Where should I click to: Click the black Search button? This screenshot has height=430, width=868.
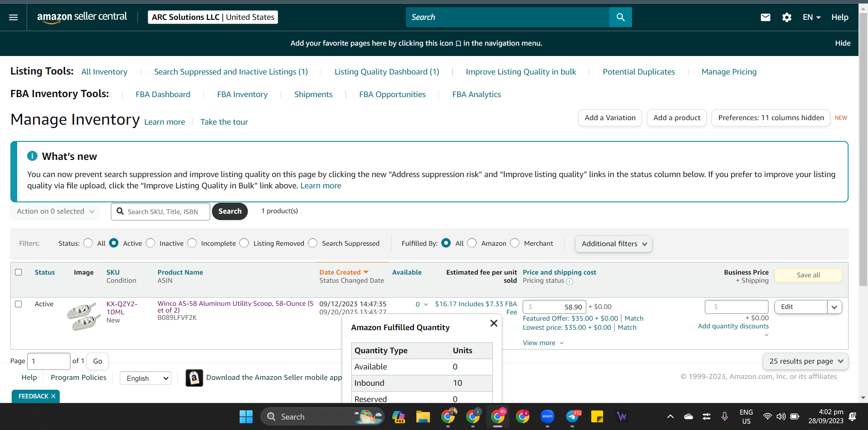[x=230, y=211]
